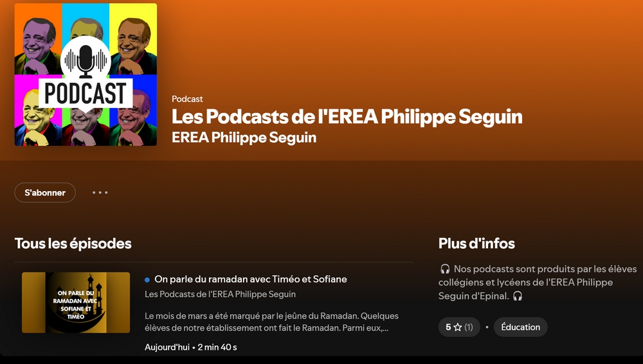Click the main podcast title heading
The height and width of the screenshot is (364, 643).
pyautogui.click(x=347, y=116)
